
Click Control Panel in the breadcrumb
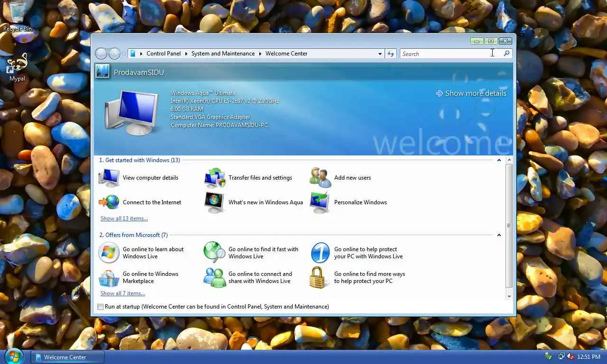pos(164,54)
